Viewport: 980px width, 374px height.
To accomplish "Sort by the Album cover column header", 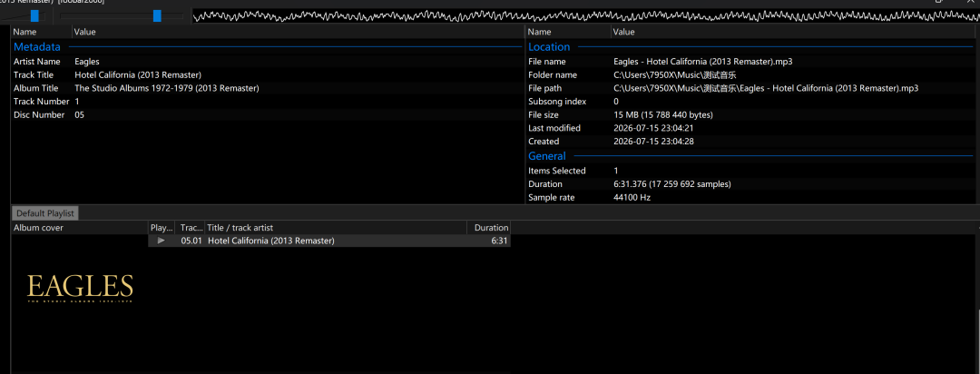I will tap(80, 228).
